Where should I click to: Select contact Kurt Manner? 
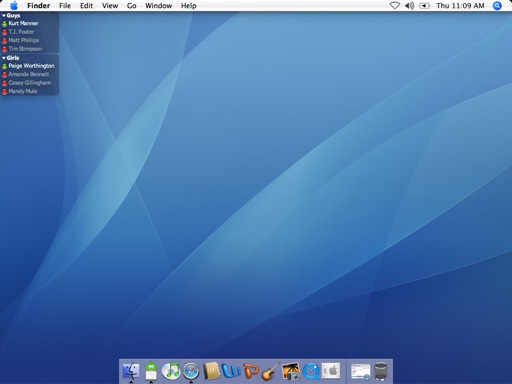[x=23, y=23]
